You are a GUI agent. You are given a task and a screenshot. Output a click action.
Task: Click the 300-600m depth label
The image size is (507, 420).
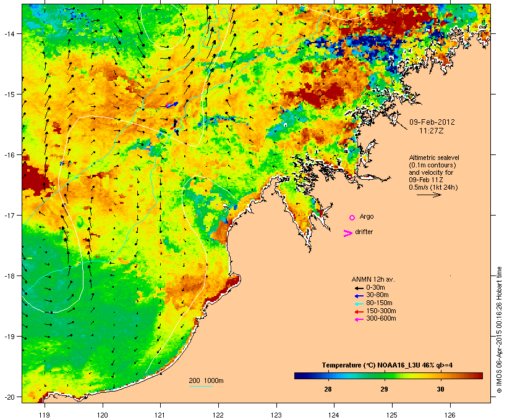click(x=381, y=319)
